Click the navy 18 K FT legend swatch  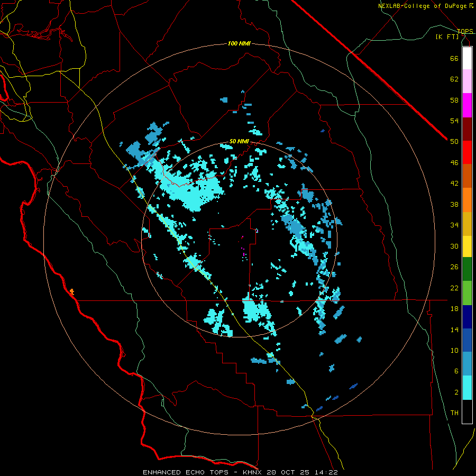tap(467, 317)
